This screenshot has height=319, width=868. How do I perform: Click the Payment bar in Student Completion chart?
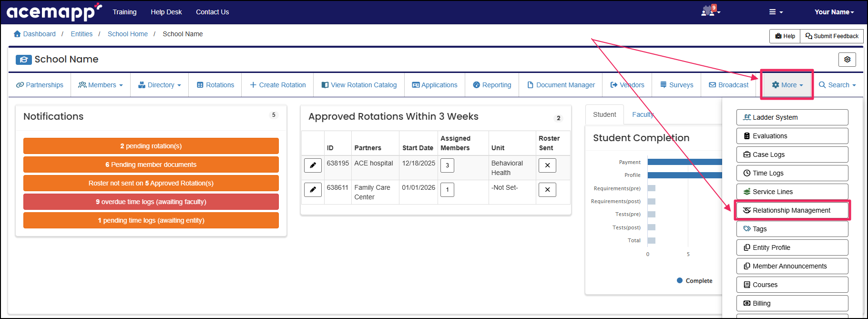(684, 162)
